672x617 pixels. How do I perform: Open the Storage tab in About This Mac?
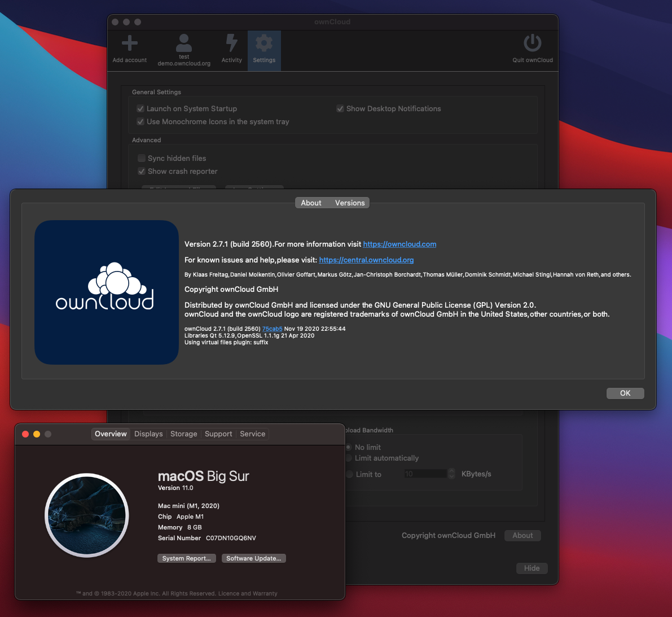tap(183, 434)
